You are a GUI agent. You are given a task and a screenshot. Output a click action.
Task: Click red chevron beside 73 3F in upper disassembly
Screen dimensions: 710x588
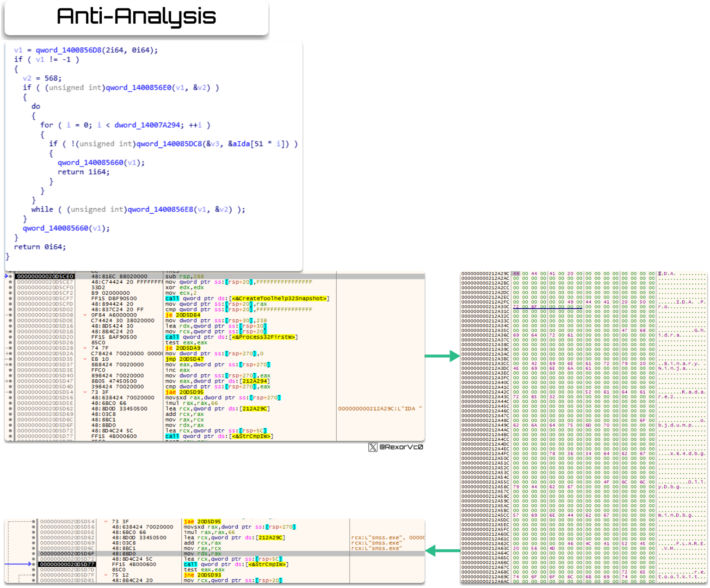(85, 392)
